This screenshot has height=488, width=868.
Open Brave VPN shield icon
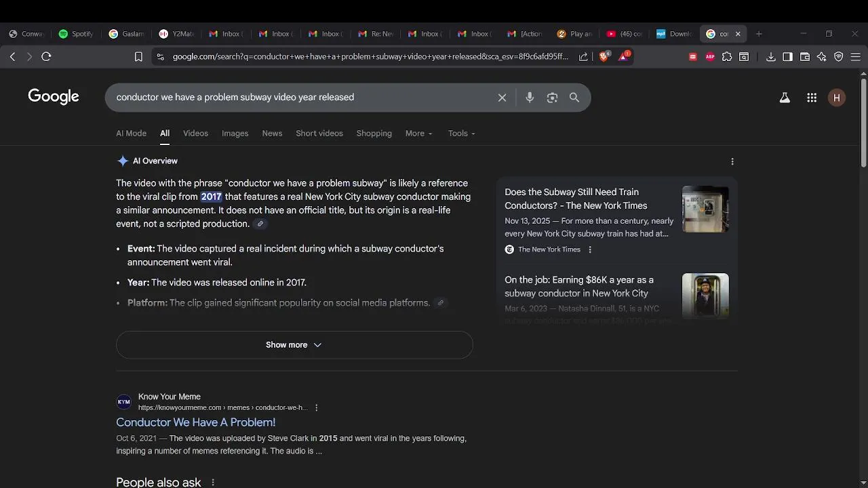pos(839,57)
